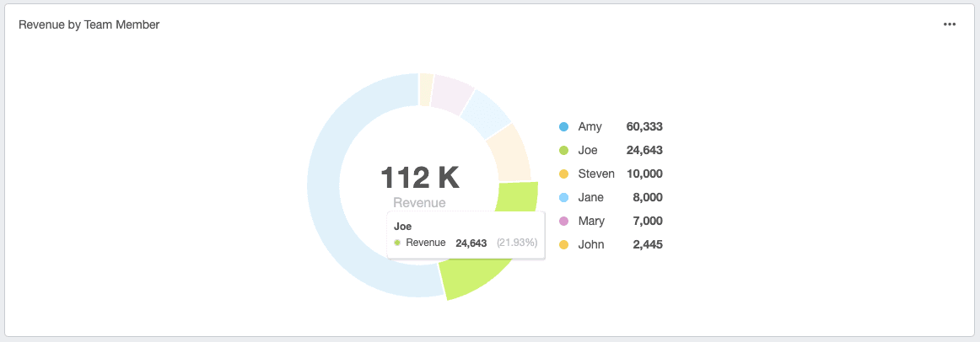Screen dimensions: 980x342
Task: Click the 112 K total in donut center
Action: (419, 178)
